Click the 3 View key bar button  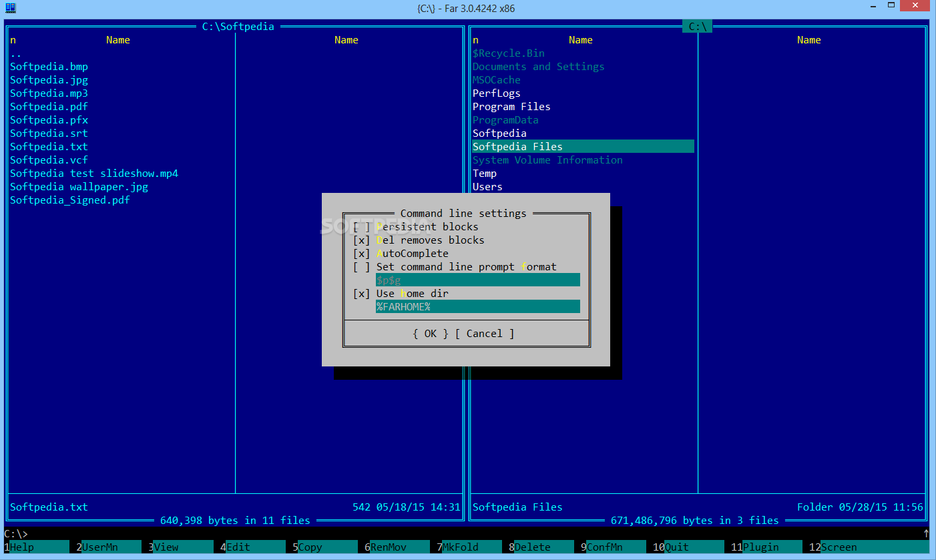tap(180, 547)
